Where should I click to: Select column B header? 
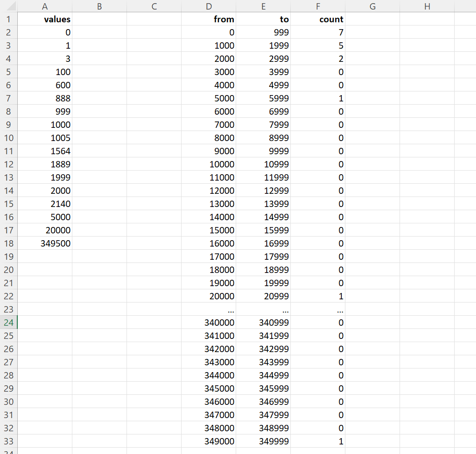pos(99,6)
